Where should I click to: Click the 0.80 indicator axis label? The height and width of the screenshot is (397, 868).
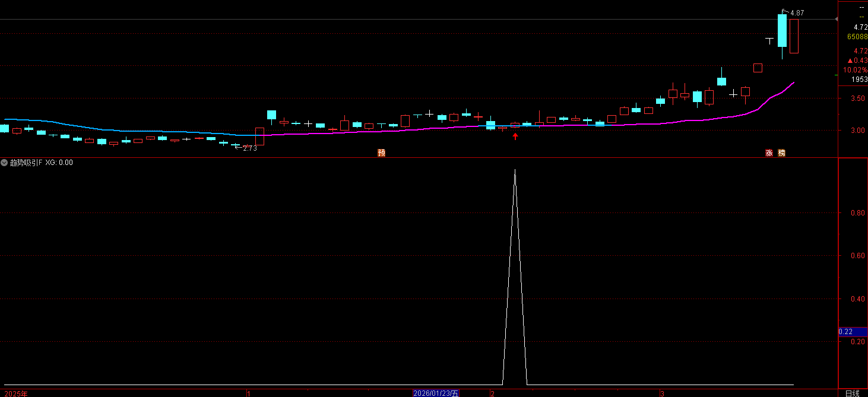tap(857, 212)
